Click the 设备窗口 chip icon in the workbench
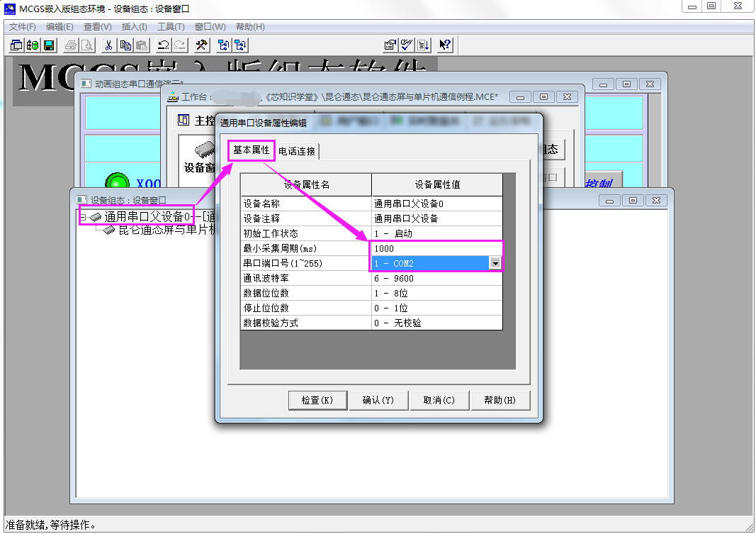 pyautogui.click(x=205, y=150)
